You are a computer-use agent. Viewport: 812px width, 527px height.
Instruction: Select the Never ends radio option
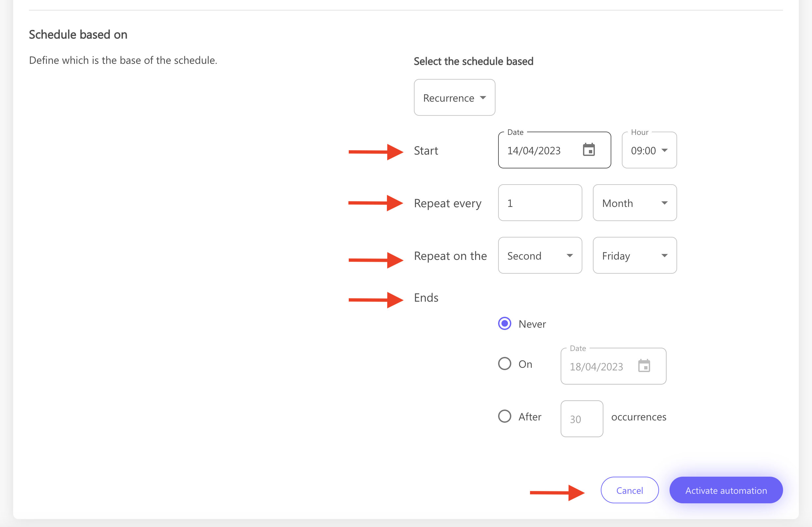(505, 323)
